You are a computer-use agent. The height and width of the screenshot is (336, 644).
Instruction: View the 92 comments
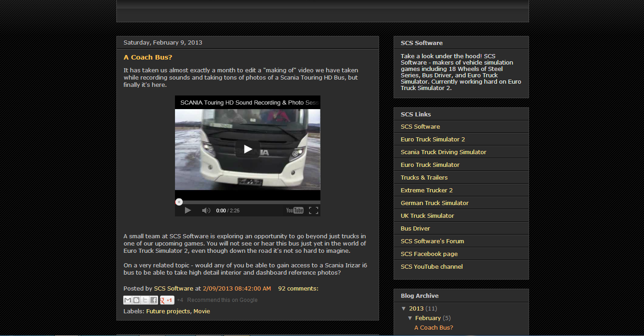tap(298, 288)
